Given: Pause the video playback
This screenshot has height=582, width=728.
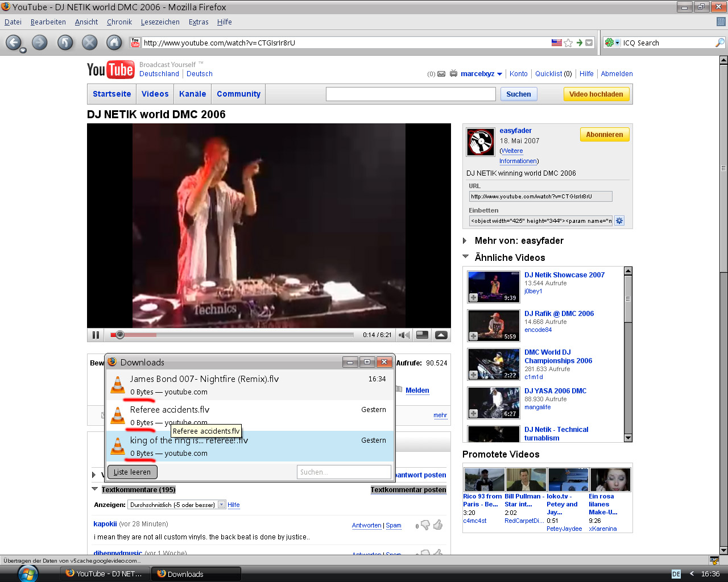Looking at the screenshot, I should [x=96, y=335].
